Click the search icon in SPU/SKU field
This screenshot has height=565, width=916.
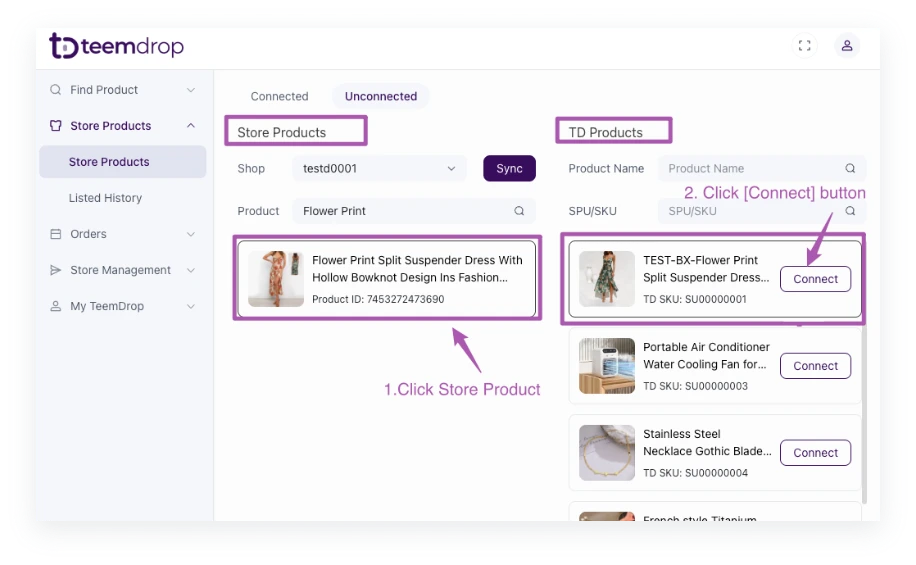850,211
